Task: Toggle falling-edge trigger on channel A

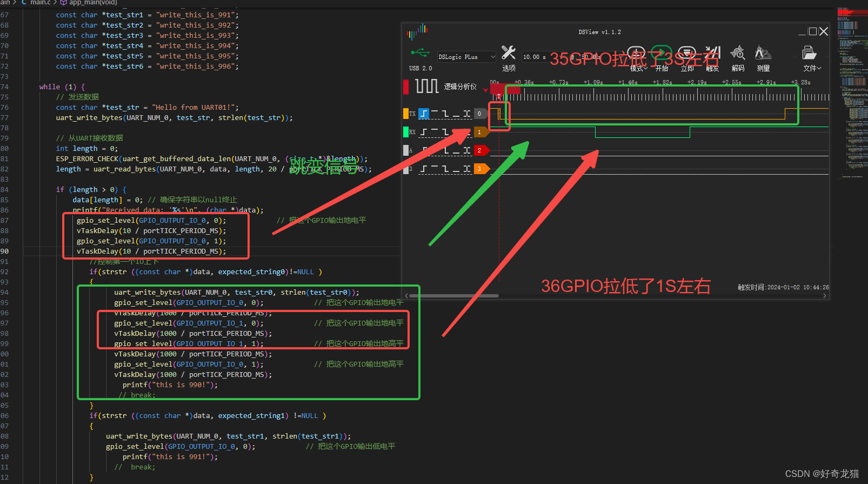Action: (445, 150)
